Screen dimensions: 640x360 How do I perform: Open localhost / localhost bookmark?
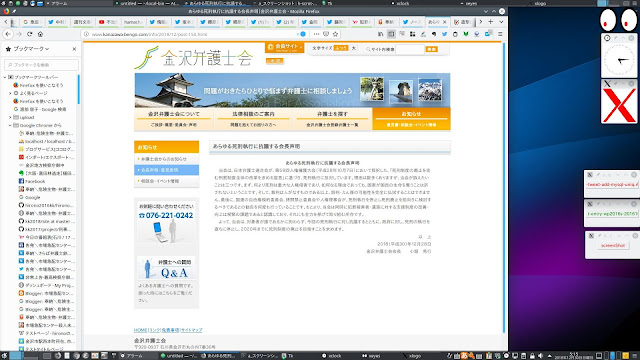point(47,141)
